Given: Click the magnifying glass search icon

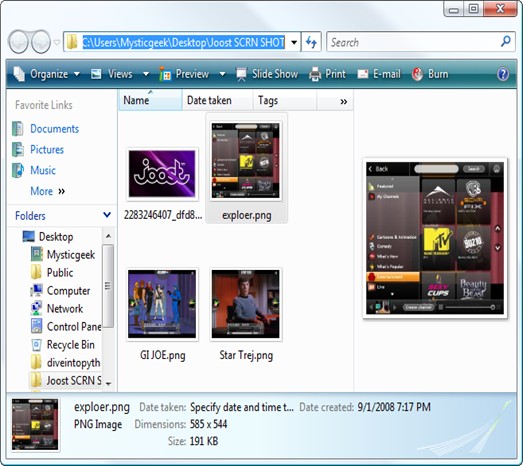Looking at the screenshot, I should pyautogui.click(x=506, y=42).
